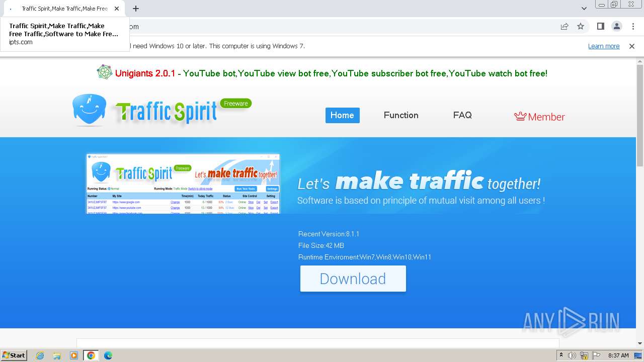Click the Freeware green badge
Screen dimensions: 644x362
click(235, 104)
